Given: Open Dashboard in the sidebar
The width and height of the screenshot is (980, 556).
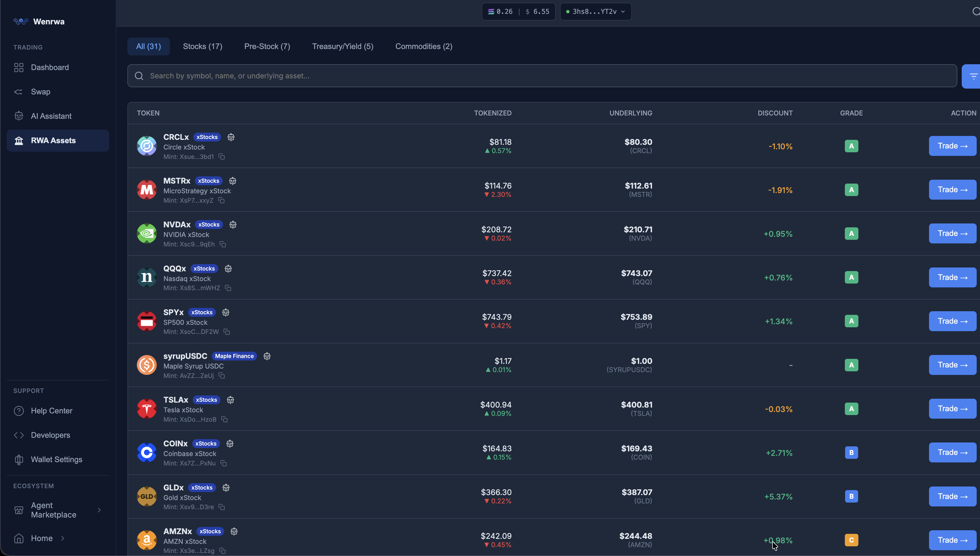Looking at the screenshot, I should point(58,68).
